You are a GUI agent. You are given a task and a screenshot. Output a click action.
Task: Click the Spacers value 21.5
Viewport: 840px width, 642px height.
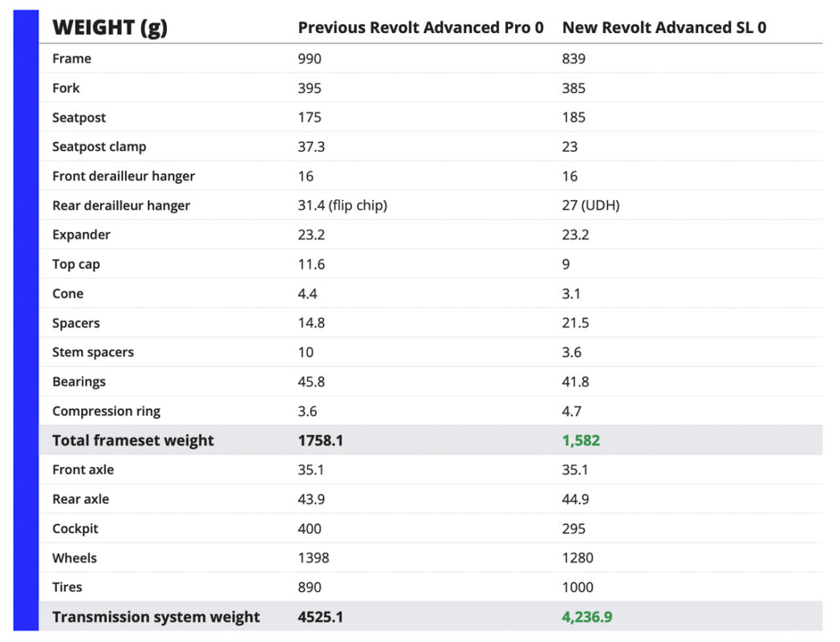pos(575,323)
